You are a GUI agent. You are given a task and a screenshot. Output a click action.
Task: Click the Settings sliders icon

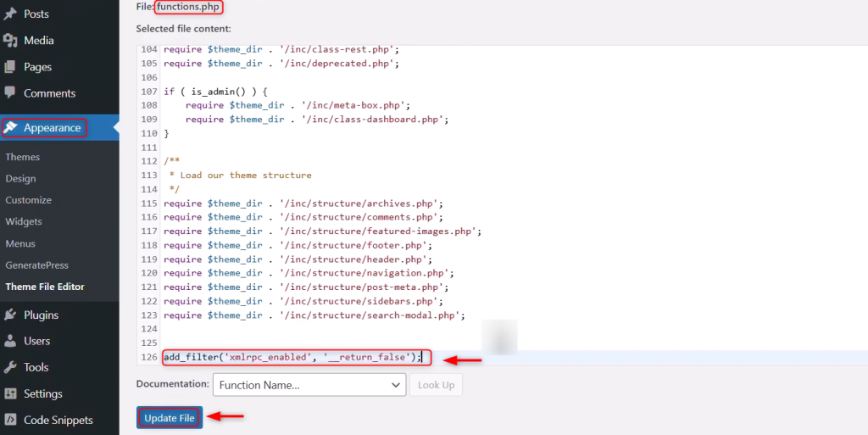pyautogui.click(x=10, y=393)
